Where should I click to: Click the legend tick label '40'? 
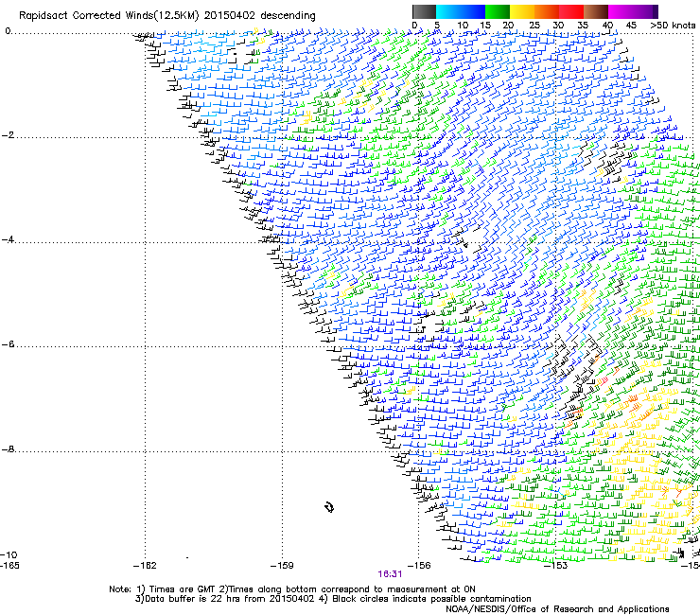(607, 26)
